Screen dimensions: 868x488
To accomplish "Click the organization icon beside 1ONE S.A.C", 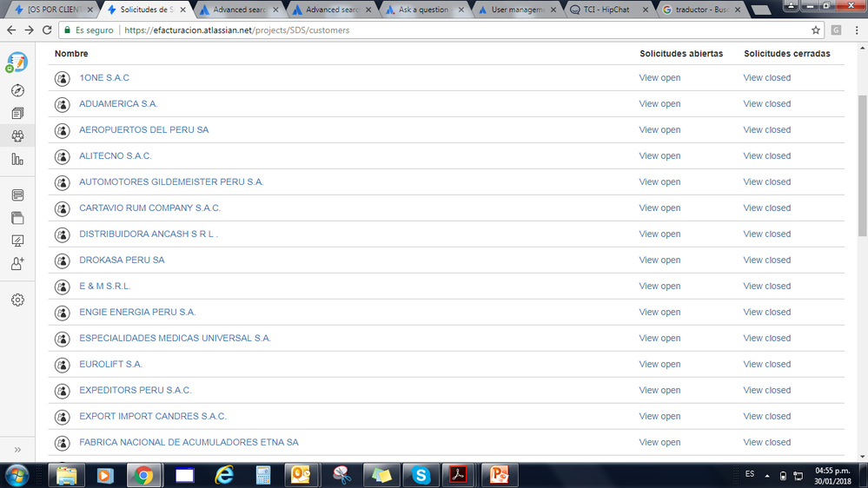I will (63, 78).
